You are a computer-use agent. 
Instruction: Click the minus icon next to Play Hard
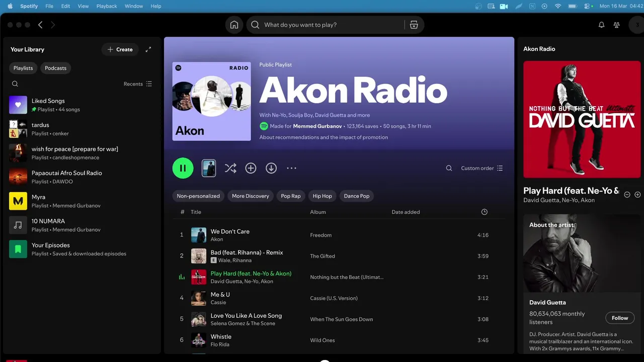pyautogui.click(x=627, y=194)
